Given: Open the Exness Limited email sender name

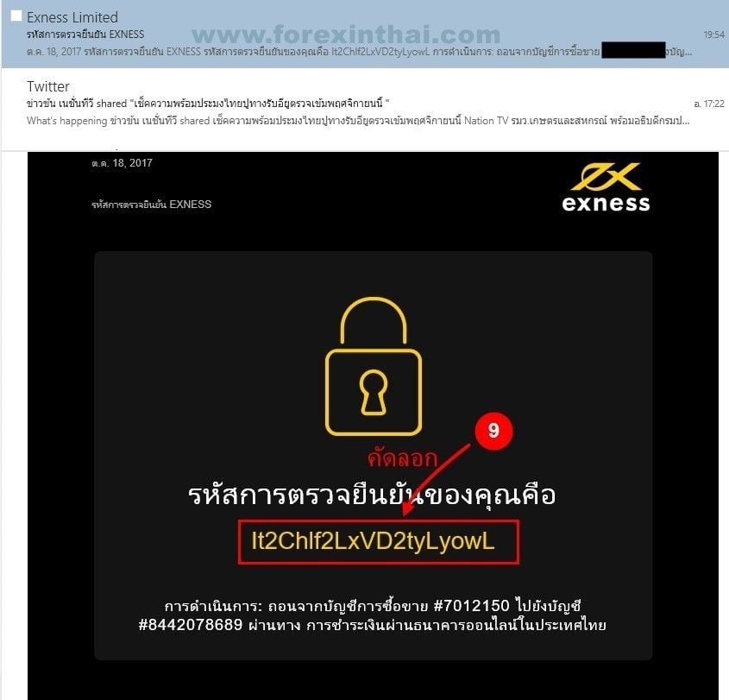Looking at the screenshot, I should coord(72,17).
